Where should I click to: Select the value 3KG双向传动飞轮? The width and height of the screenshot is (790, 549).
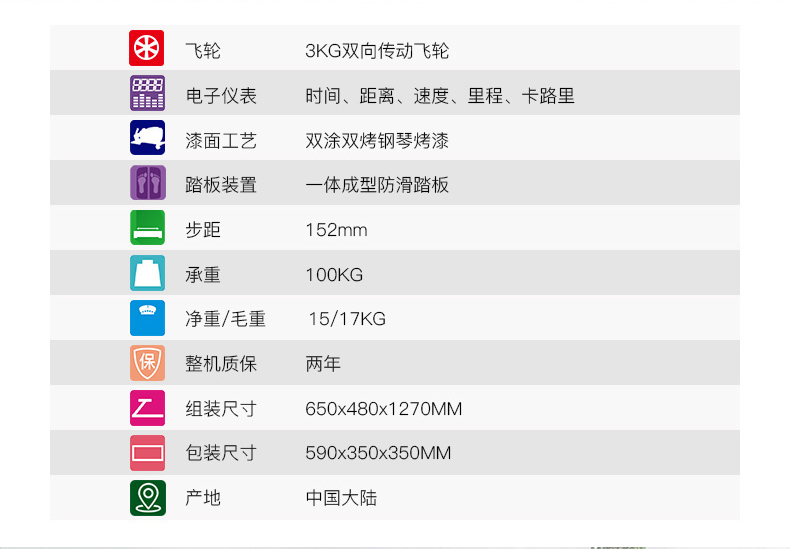coord(377,50)
